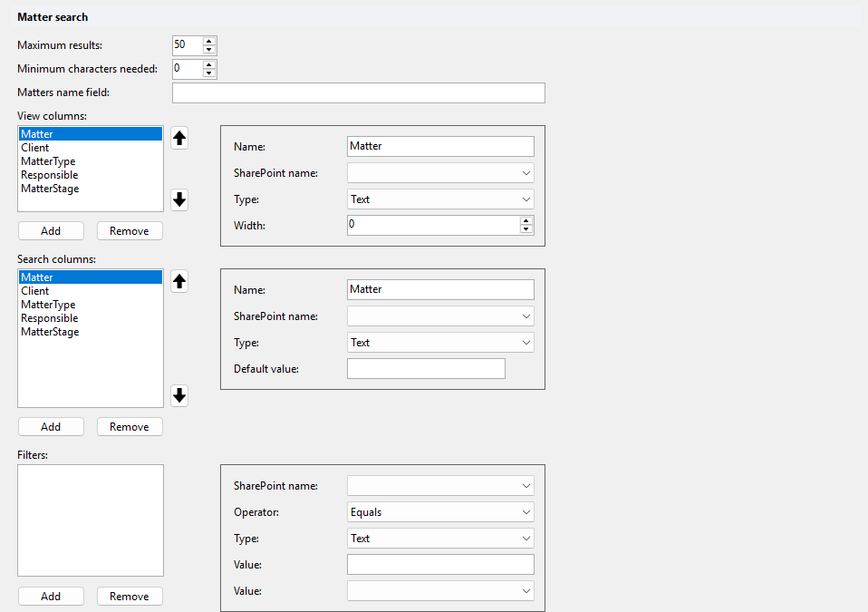Click Remove button under Filters

(x=130, y=596)
